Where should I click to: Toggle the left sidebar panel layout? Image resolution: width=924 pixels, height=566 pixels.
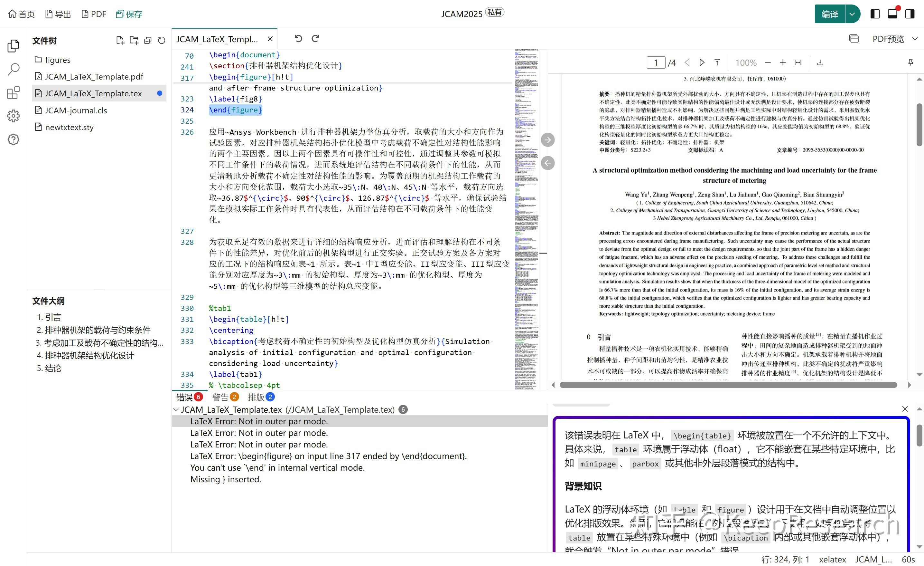pyautogui.click(x=875, y=14)
